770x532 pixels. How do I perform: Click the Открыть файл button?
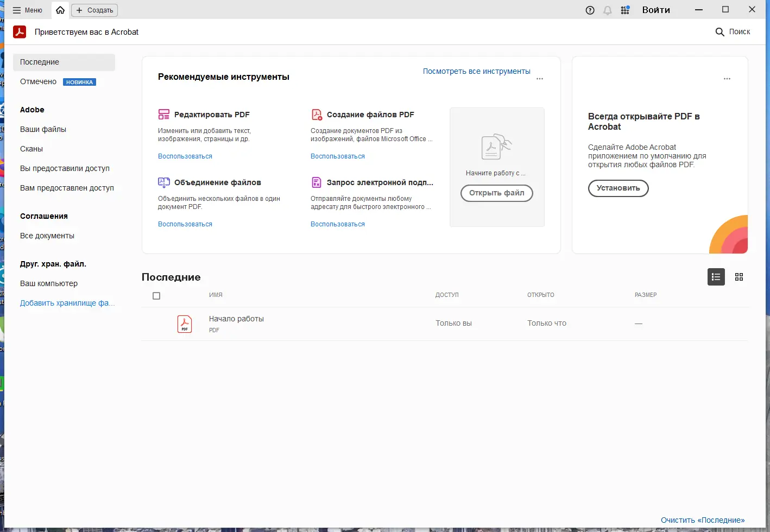[497, 193]
